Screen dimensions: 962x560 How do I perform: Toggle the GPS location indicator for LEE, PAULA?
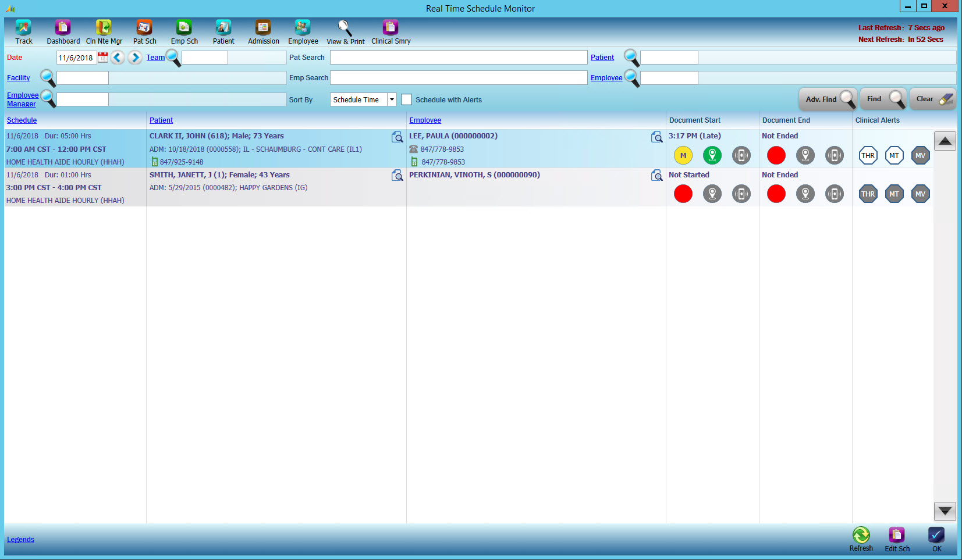point(712,155)
